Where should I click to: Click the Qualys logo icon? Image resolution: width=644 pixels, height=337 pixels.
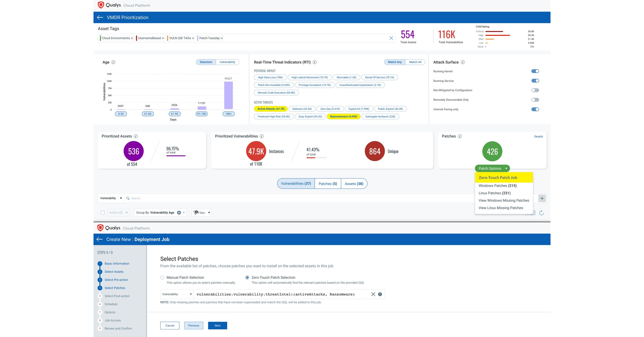pos(101,5)
